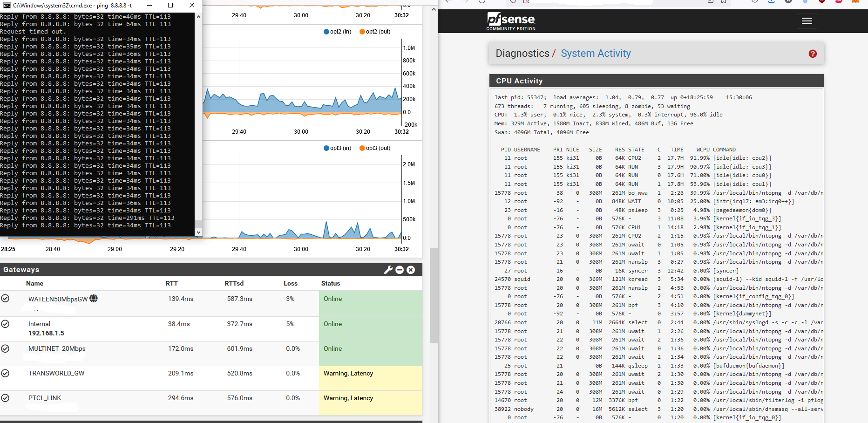
Task: Click the dashboard page scrollbar up arrow
Action: [x=434, y=9]
